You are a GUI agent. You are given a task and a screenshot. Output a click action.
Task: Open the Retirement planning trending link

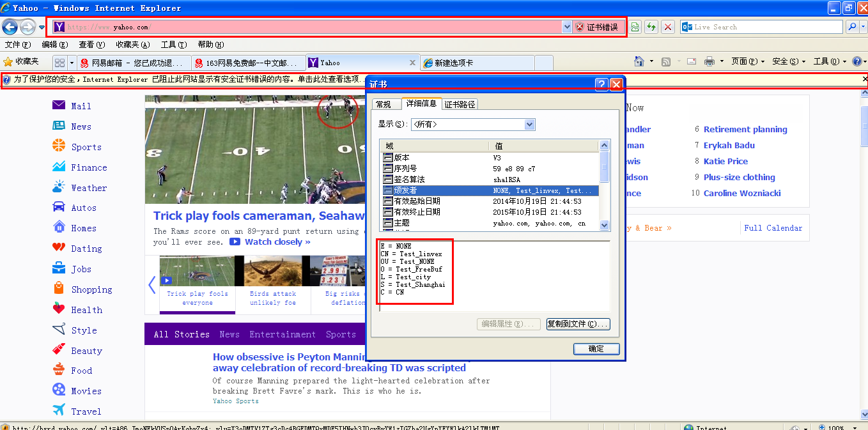[745, 129]
